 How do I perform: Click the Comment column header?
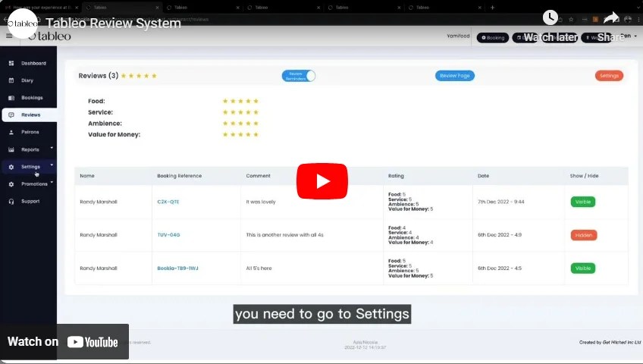(x=258, y=176)
